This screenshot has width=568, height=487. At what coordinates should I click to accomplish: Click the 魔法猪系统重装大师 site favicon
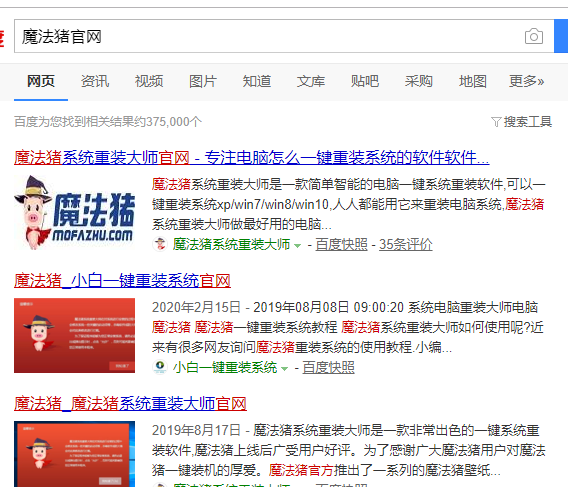(x=160, y=244)
